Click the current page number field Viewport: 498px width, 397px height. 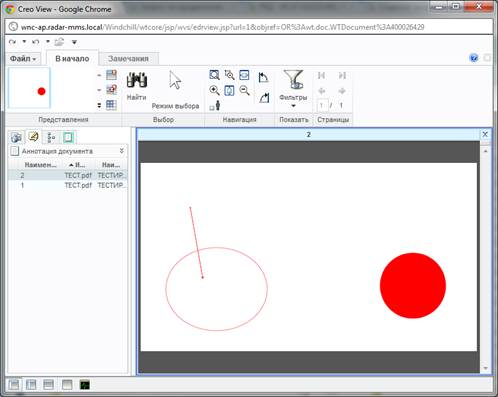322,106
